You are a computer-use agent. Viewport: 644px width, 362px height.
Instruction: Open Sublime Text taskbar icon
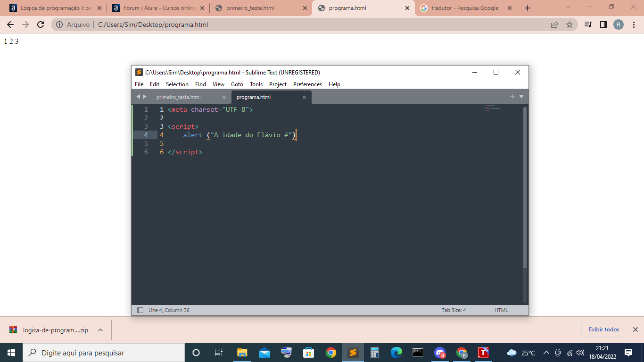353,353
